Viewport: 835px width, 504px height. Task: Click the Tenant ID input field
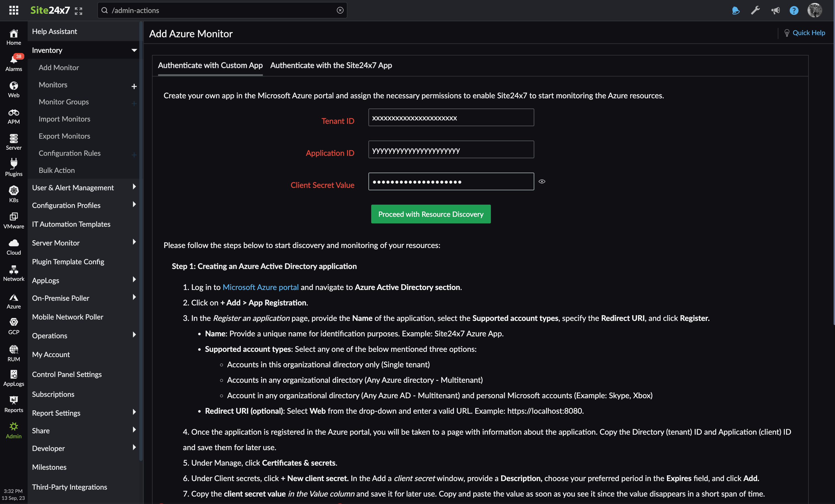451,117
